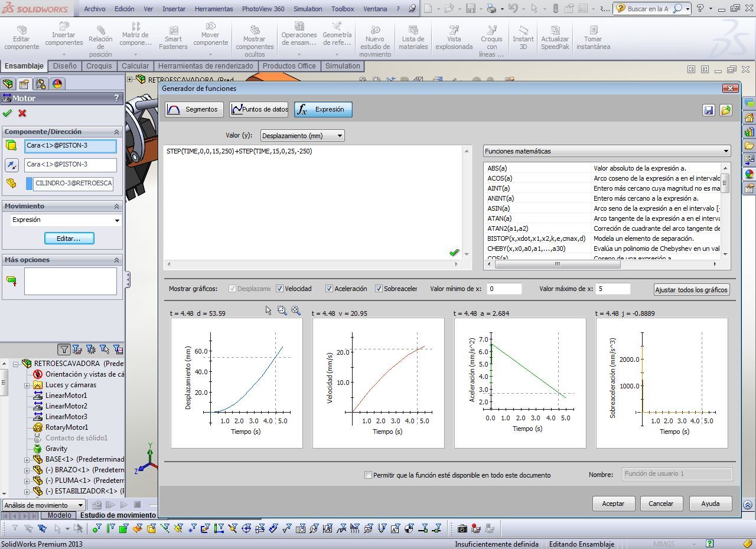This screenshot has height=549, width=756.
Task: Switch to Segmentos function mode
Action: pos(194,109)
